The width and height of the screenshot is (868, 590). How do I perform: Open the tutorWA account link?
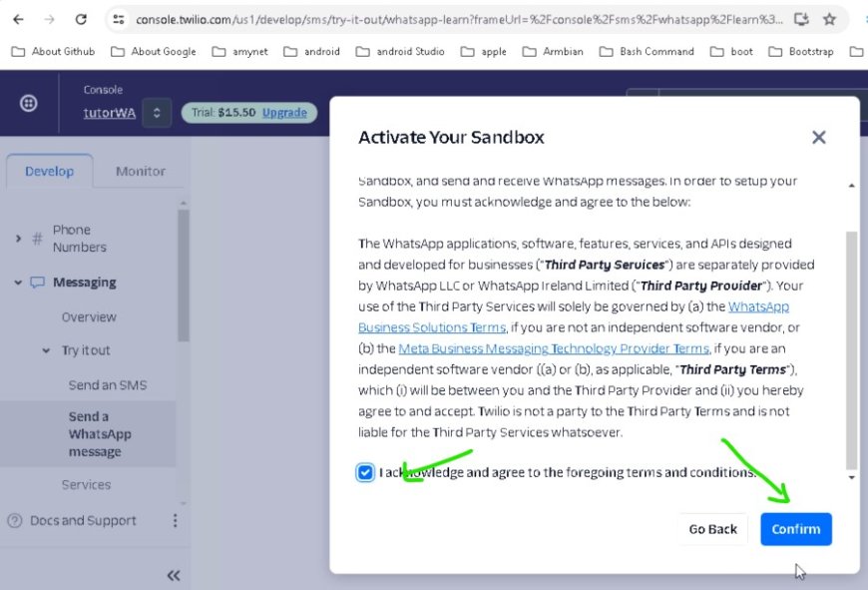coord(109,113)
